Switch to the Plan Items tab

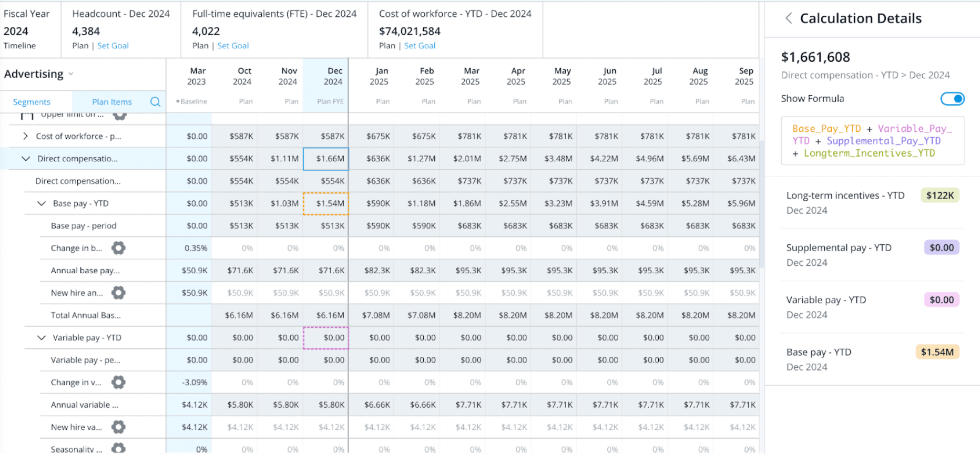[111, 102]
